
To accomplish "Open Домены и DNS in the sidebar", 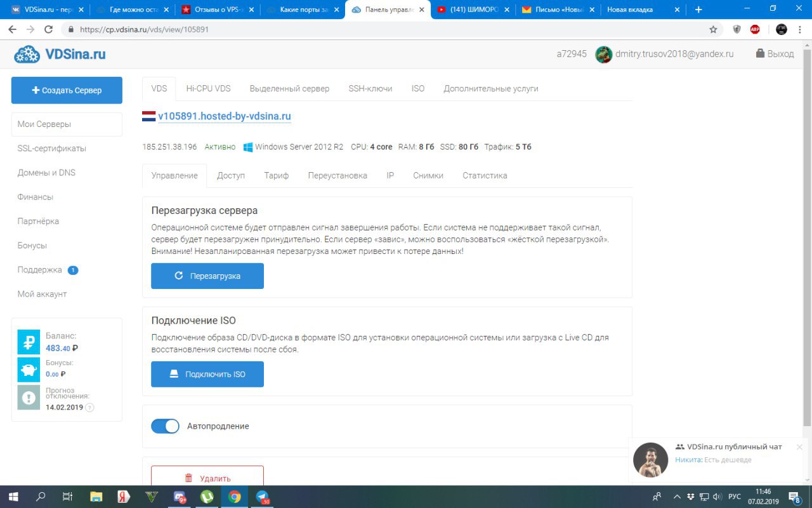I will tap(46, 173).
